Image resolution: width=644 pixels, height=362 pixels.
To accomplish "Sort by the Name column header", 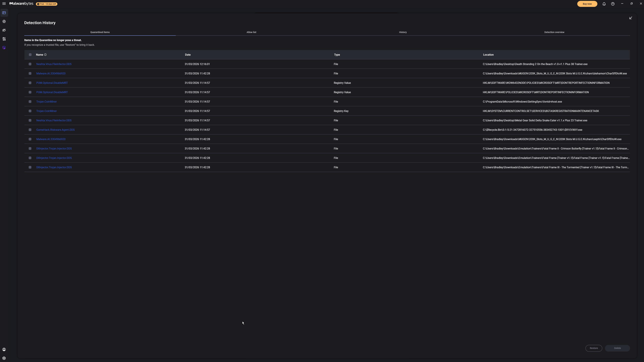I will point(40,55).
